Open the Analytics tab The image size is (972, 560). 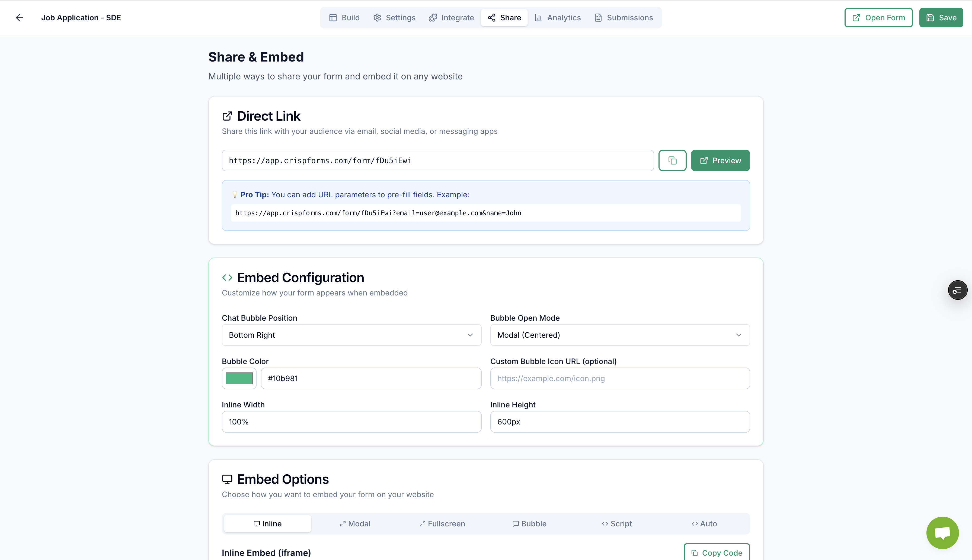[558, 18]
